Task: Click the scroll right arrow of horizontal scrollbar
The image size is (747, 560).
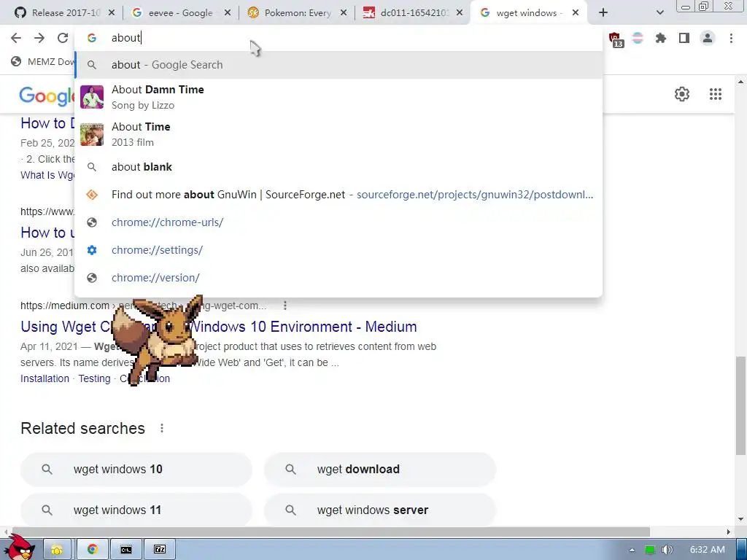Action: point(729,532)
